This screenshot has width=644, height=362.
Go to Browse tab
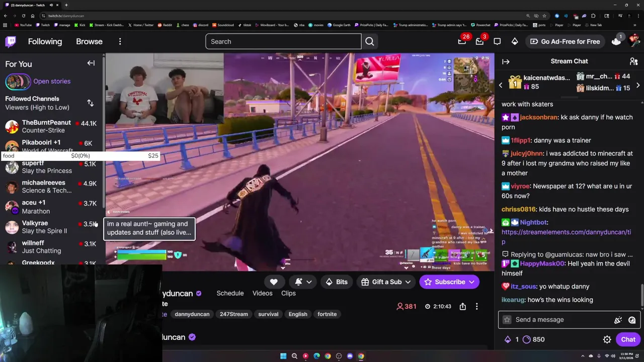point(89,41)
